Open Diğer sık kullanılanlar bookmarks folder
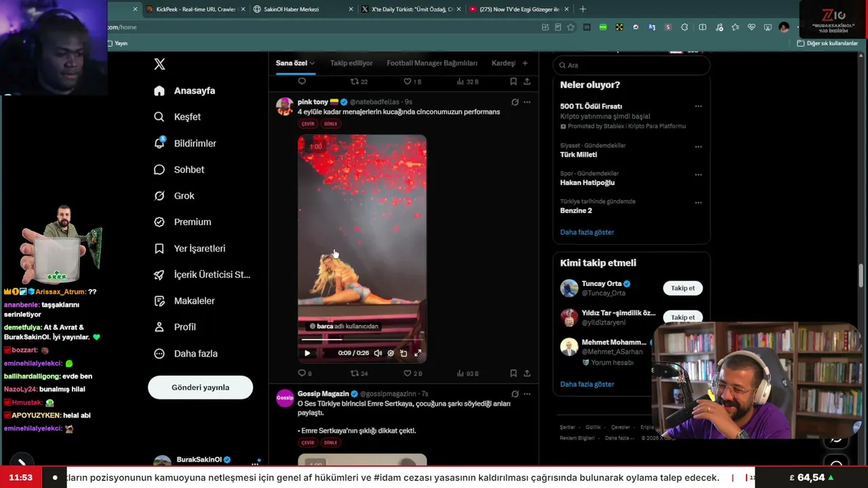868x488 pixels. [827, 43]
